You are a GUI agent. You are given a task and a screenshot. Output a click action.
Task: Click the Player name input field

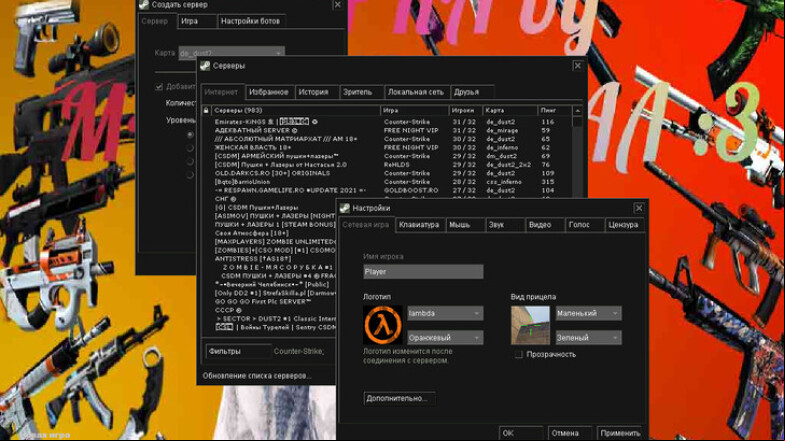coord(423,272)
